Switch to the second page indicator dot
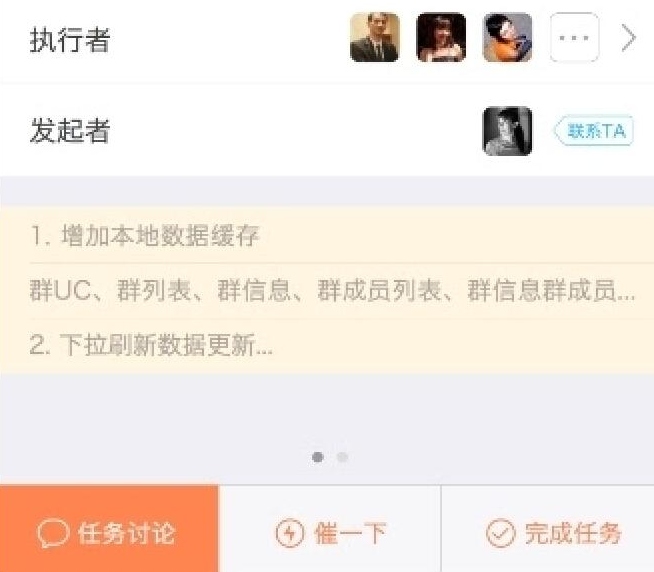Image resolution: width=654 pixels, height=572 pixels. (x=342, y=457)
